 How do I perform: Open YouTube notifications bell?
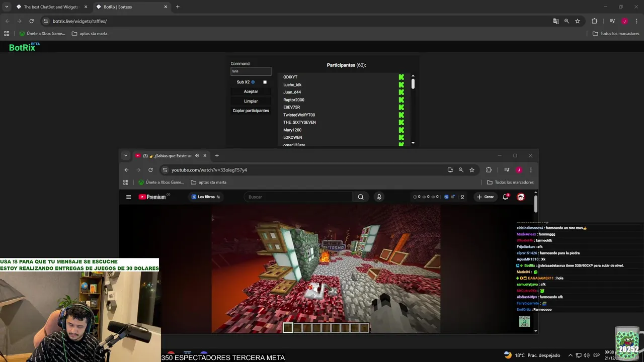click(506, 197)
